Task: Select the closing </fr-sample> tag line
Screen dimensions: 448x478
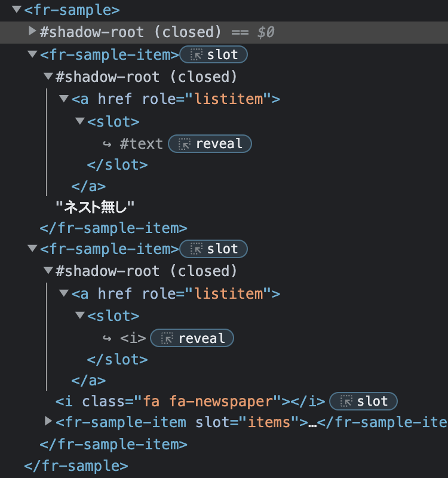Action: [x=76, y=466]
